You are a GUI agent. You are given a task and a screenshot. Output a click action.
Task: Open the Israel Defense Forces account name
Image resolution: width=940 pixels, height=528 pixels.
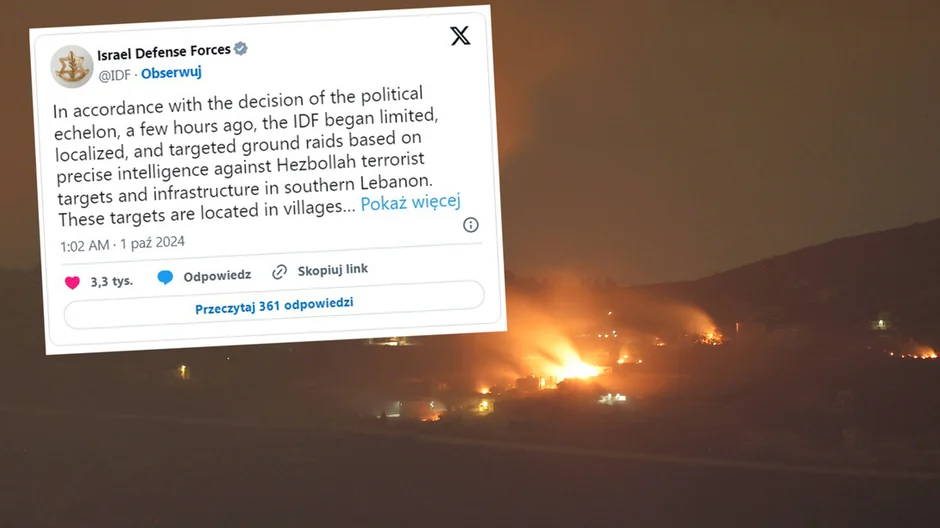(x=164, y=52)
